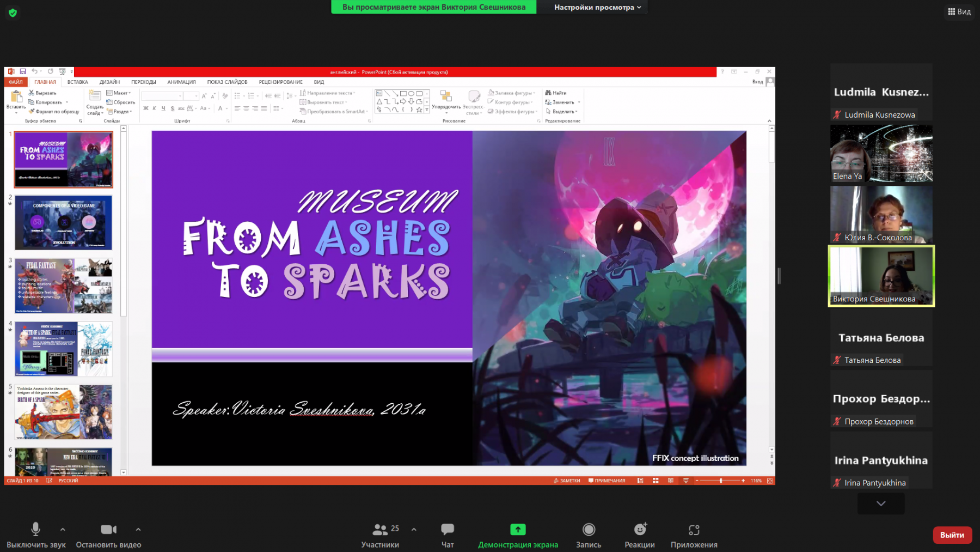Open Выделить select dropdown
The height and width of the screenshot is (552, 980).
561,111
